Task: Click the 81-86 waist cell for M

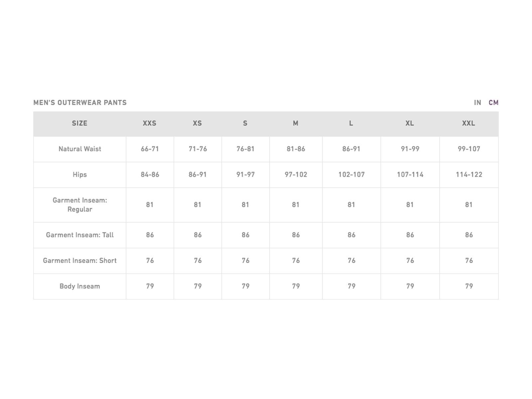Action: pos(296,149)
